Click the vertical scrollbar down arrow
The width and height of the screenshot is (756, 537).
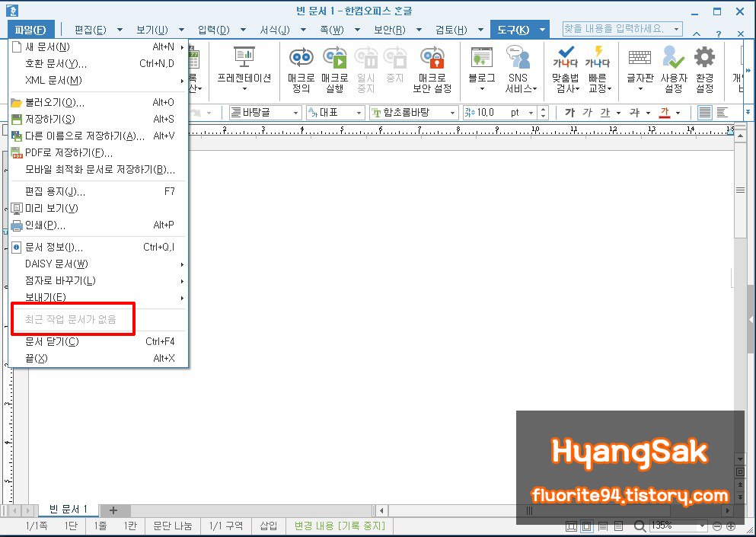pyautogui.click(x=740, y=459)
